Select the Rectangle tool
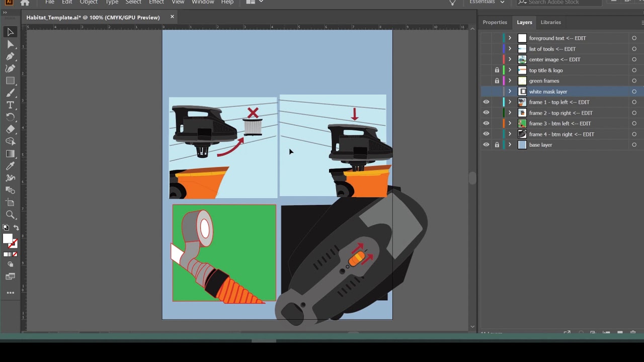Image resolution: width=644 pixels, height=362 pixels. pos(10,80)
